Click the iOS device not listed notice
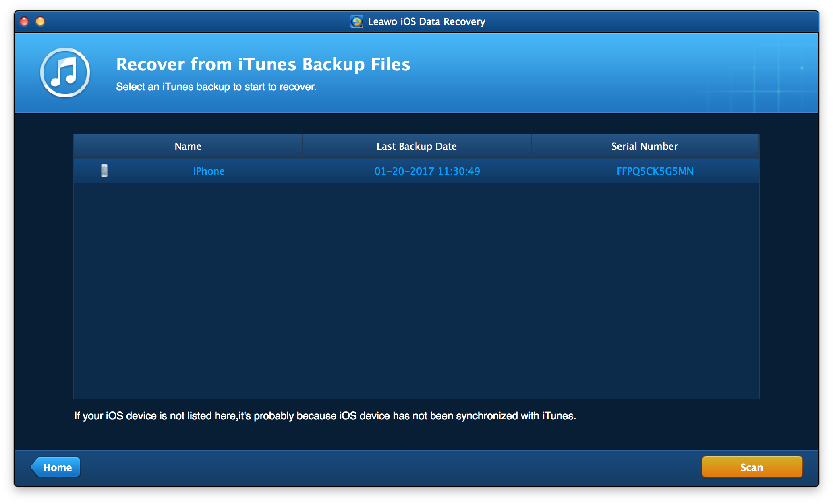The image size is (833, 504). pos(325,416)
